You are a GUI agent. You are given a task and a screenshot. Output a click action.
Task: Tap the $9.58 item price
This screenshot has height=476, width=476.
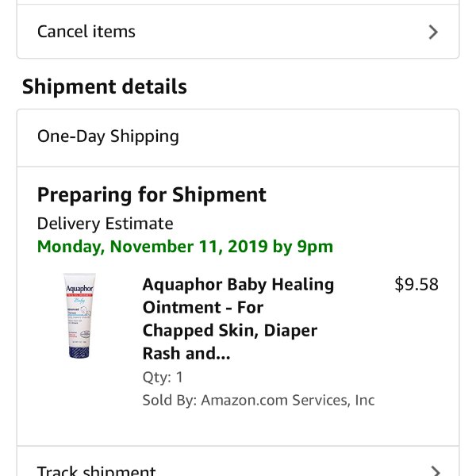tap(416, 284)
